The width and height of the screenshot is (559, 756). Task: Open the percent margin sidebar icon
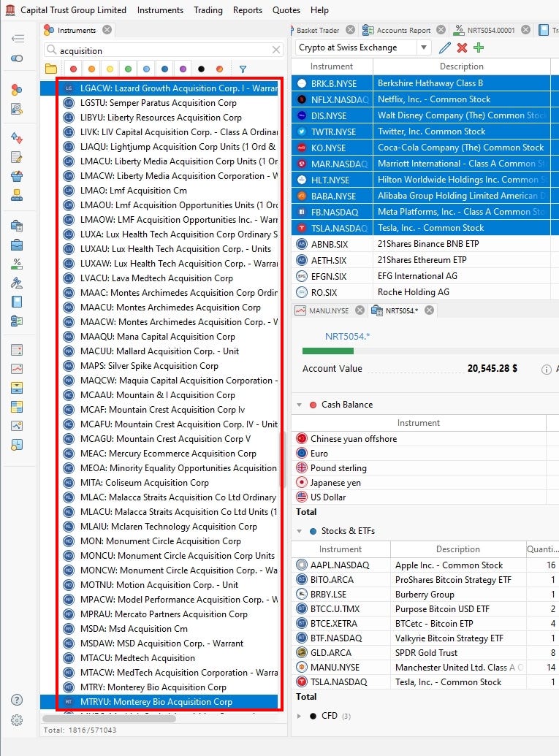pyautogui.click(x=17, y=264)
